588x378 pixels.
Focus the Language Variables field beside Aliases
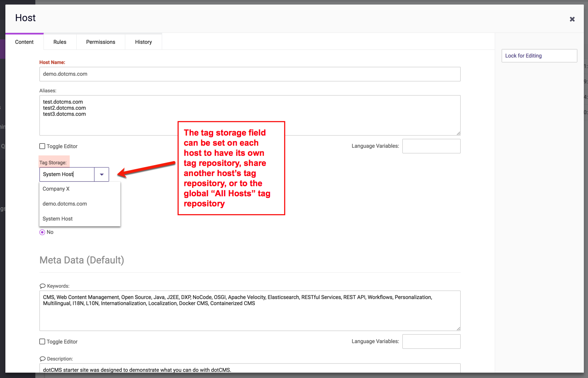(431, 146)
